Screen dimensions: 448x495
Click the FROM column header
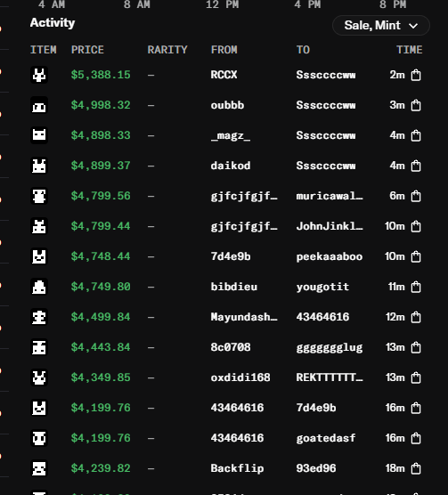[x=224, y=50]
